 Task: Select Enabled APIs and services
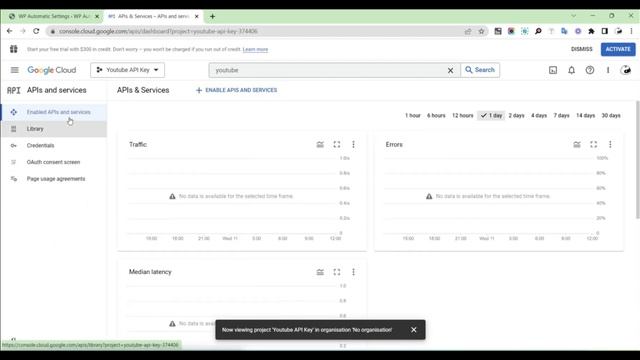(53, 112)
